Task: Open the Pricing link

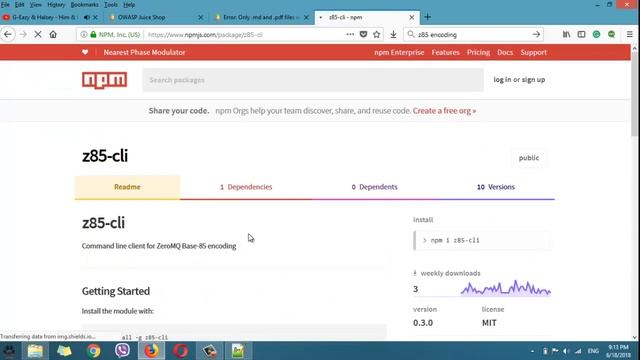Action: [478, 52]
